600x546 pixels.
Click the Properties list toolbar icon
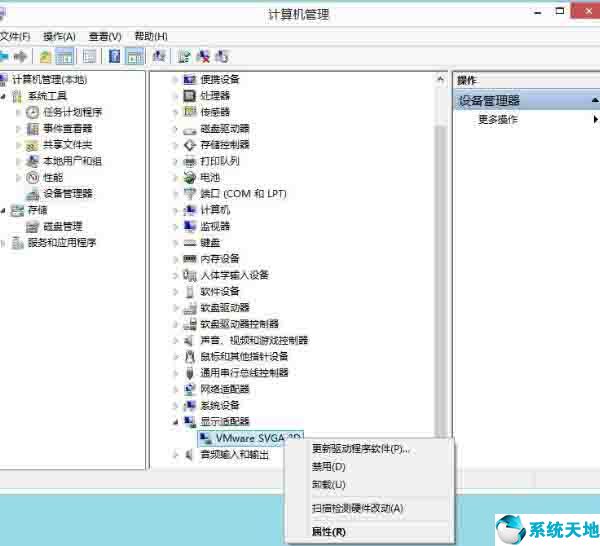point(90,57)
